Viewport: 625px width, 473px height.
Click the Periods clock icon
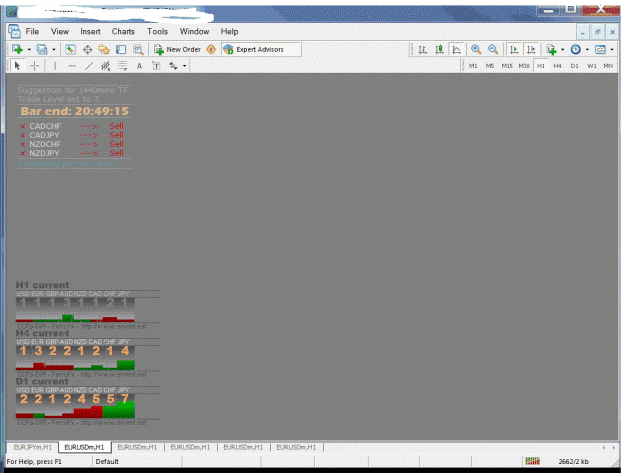coord(576,49)
